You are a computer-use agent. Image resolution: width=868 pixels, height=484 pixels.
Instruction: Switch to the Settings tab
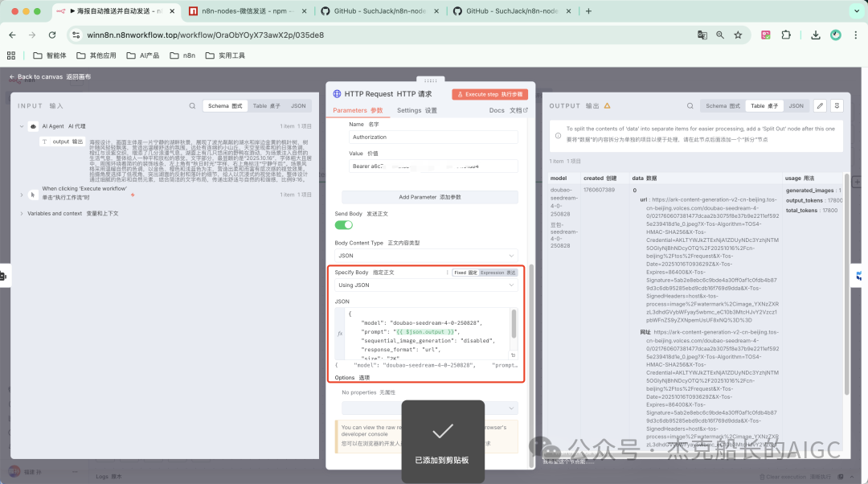[417, 110]
